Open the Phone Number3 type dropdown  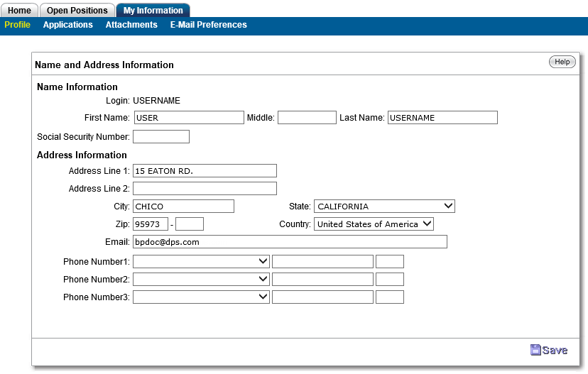201,297
